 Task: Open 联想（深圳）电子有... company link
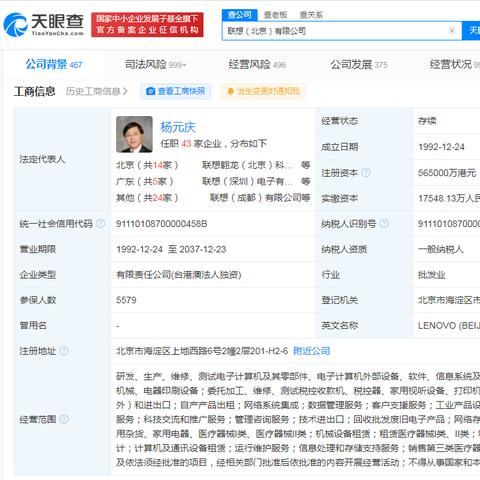[x=247, y=181]
